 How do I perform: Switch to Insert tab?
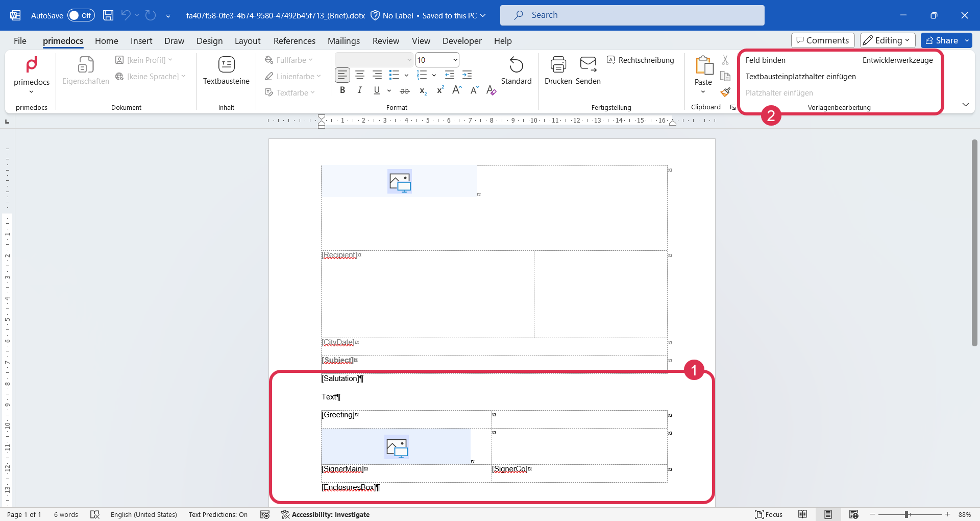pos(141,41)
